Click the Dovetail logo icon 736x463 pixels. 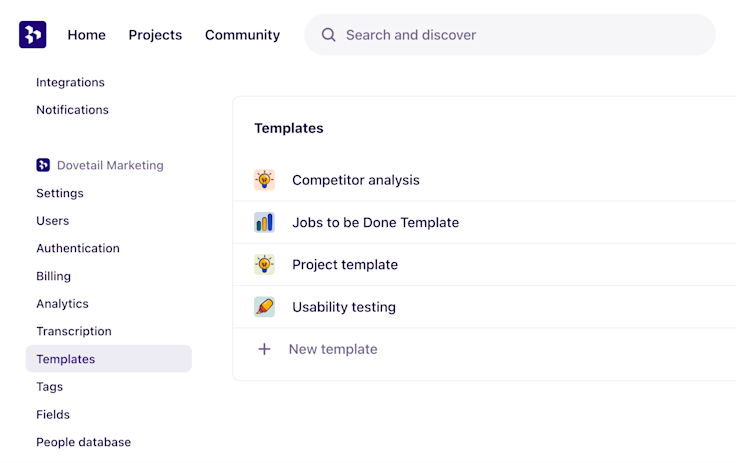[x=32, y=35]
